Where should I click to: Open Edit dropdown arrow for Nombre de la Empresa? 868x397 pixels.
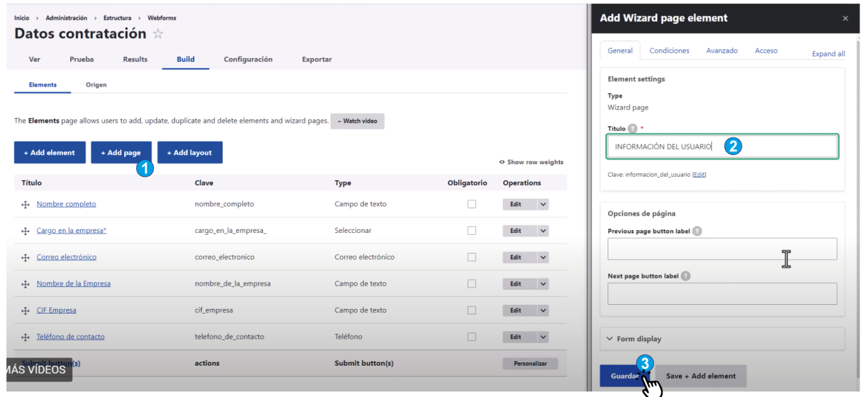[542, 284]
